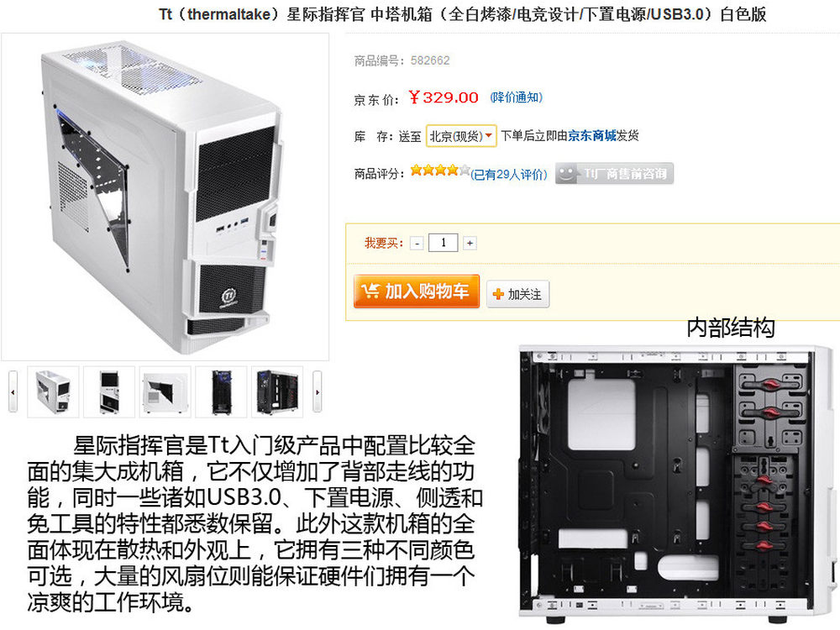Click the product rating stars
Screen dimensions: 840x630
[440, 171]
